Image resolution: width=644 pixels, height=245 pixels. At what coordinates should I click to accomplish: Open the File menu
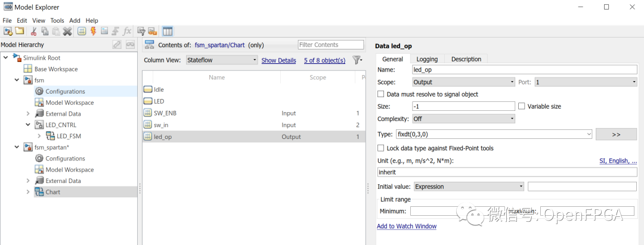[8, 20]
